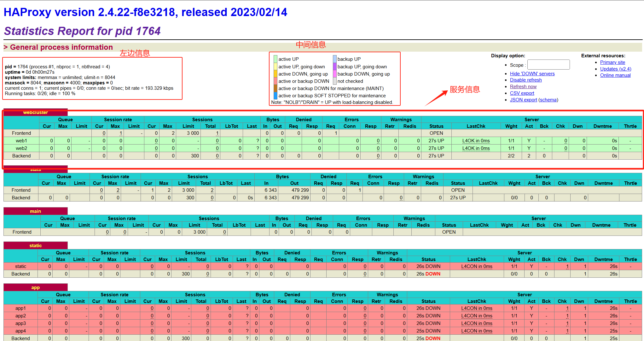
Task: Click the Scope input field
Action: pyautogui.click(x=548, y=65)
